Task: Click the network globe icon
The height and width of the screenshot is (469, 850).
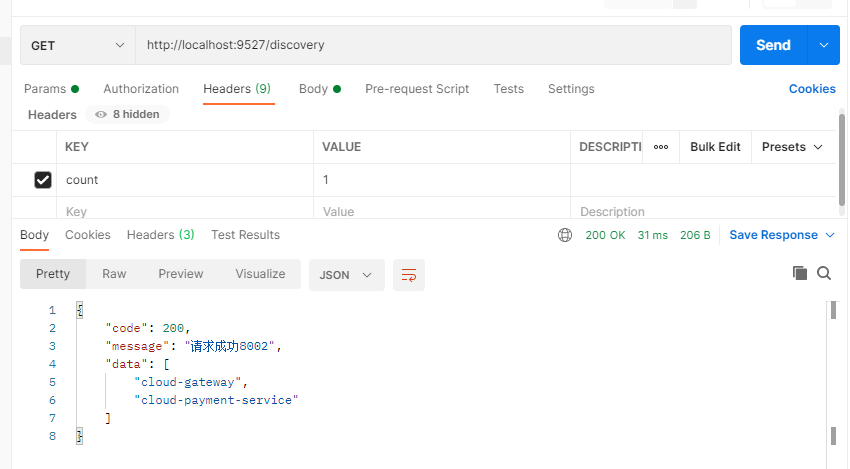Action: 565,235
